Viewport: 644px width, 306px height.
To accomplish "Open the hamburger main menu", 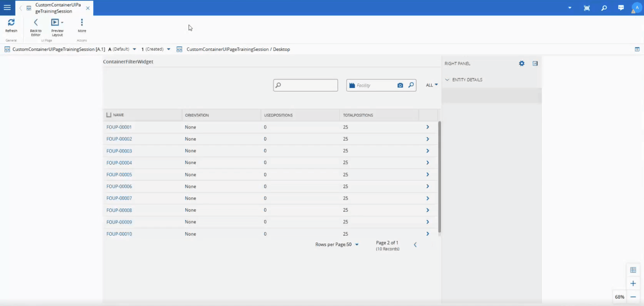I will (x=7, y=8).
